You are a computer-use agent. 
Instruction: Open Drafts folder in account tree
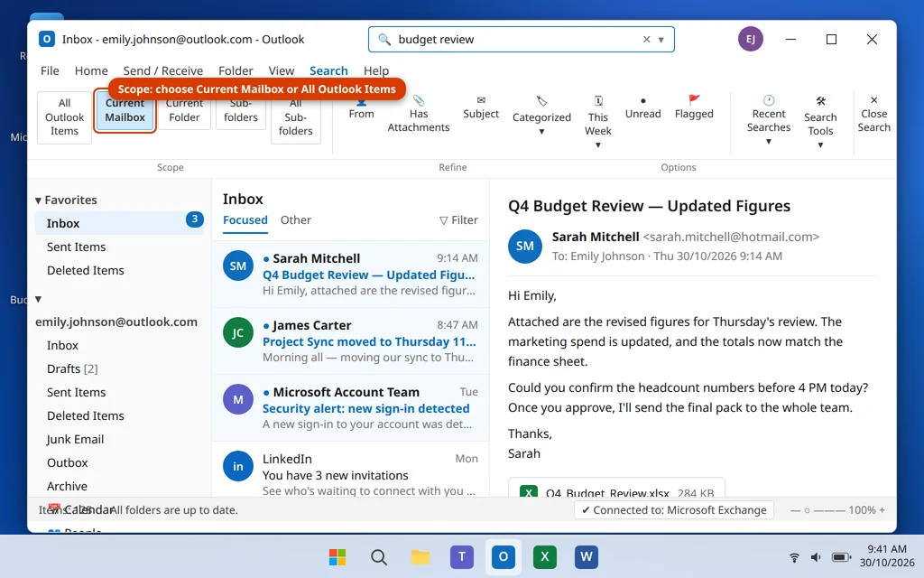pyautogui.click(x=72, y=368)
